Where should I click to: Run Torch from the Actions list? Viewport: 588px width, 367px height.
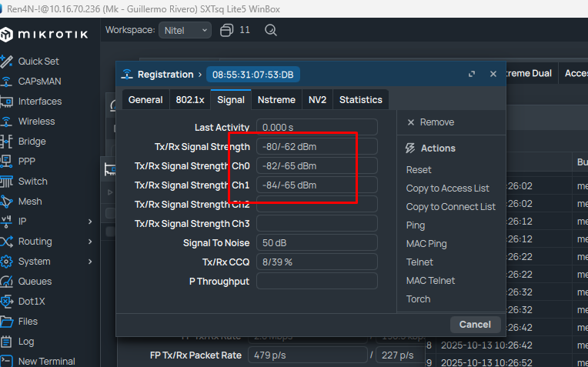click(x=418, y=299)
